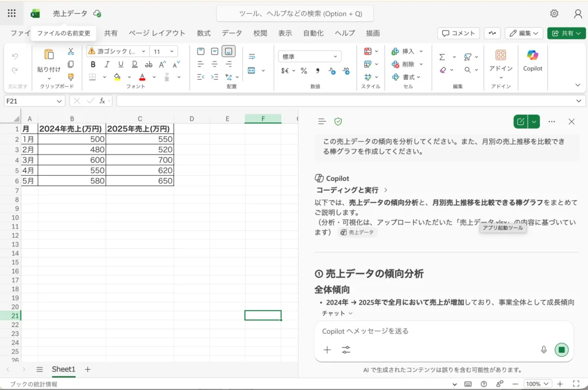
Task: Click the decrease decimal icon
Action: point(332,71)
